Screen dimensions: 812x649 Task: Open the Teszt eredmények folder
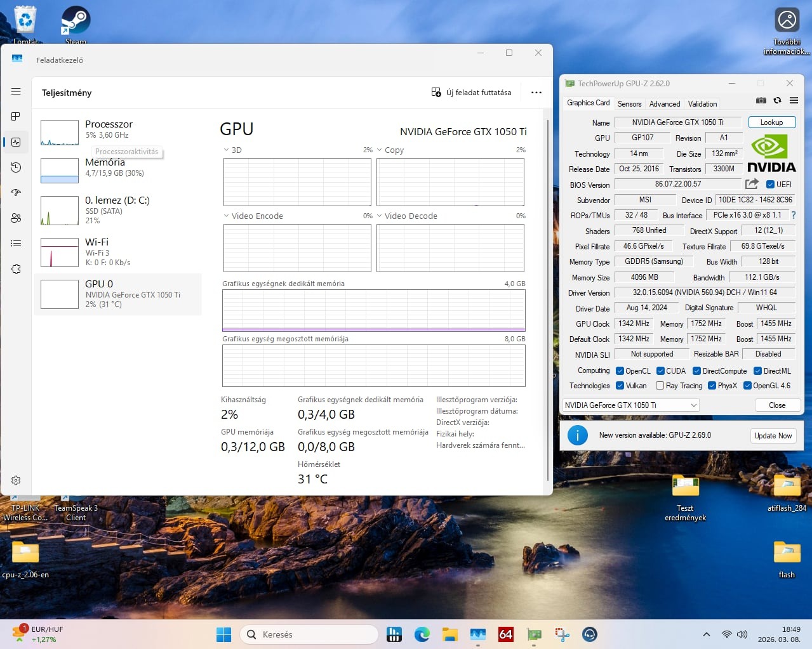tap(686, 499)
